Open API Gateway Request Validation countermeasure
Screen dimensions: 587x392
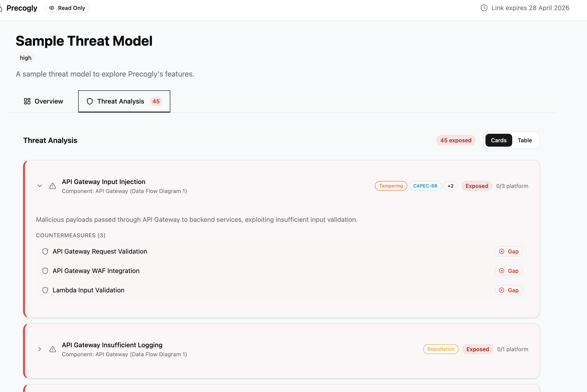[x=282, y=252]
